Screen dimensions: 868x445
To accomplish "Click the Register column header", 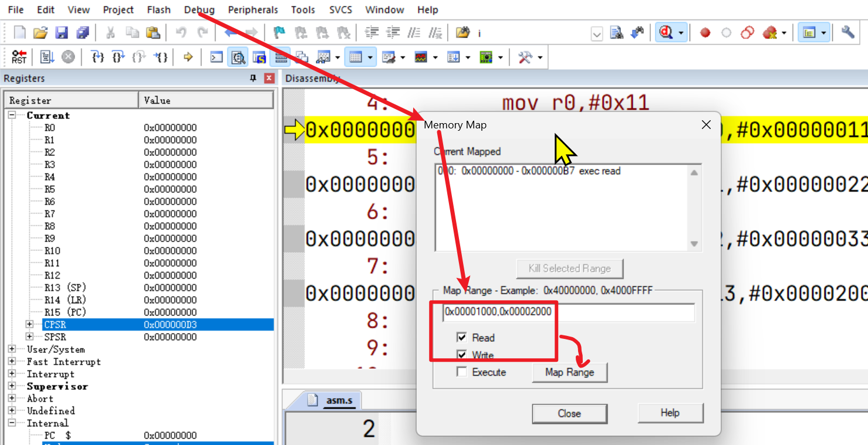I will (x=72, y=100).
